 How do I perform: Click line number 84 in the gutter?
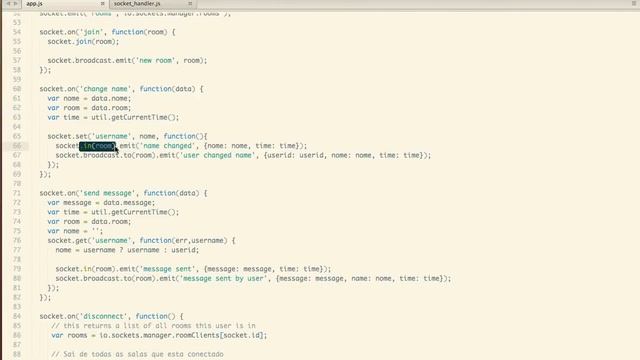click(17, 316)
